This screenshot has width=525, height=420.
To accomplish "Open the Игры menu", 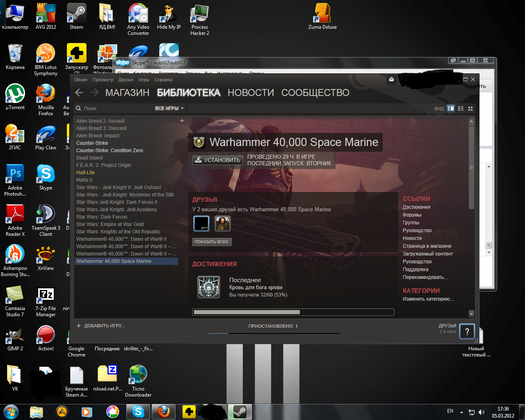I will 144,80.
